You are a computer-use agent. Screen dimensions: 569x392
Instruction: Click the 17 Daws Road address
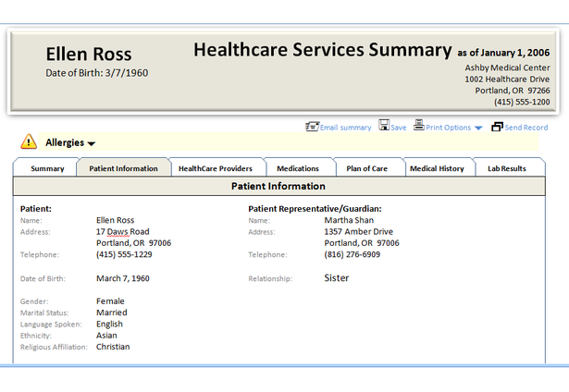(x=123, y=232)
